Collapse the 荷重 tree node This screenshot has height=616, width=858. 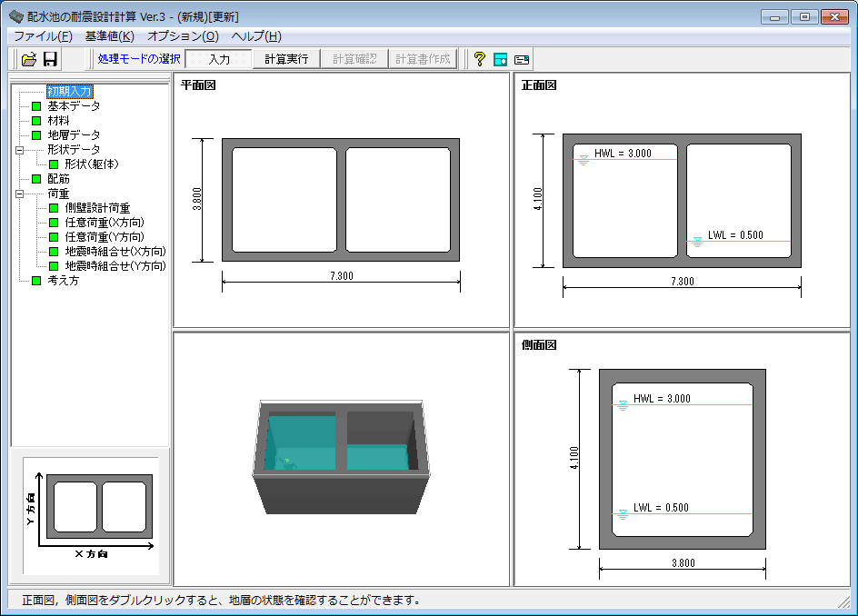[x=20, y=194]
